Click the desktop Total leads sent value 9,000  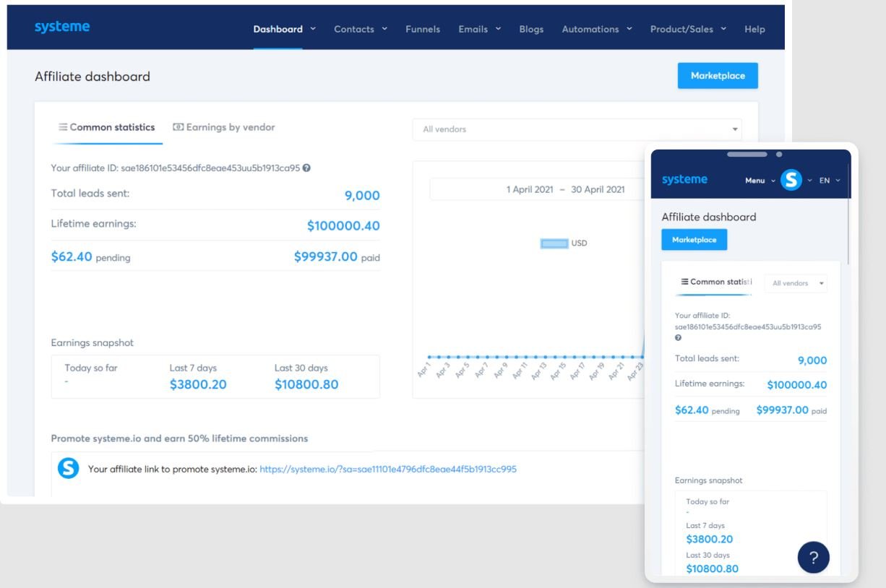click(x=361, y=195)
